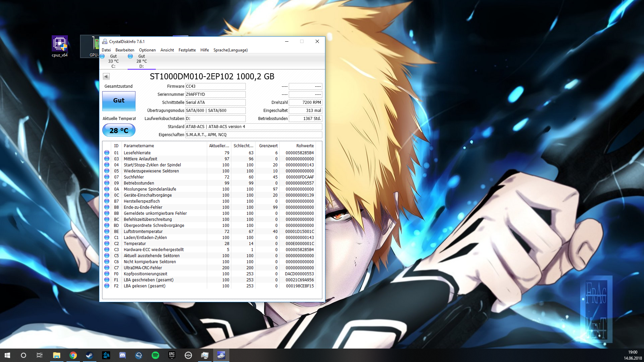Viewport: 644px width, 362px height.
Task: Open Spotify from the taskbar
Action: [x=155, y=355]
